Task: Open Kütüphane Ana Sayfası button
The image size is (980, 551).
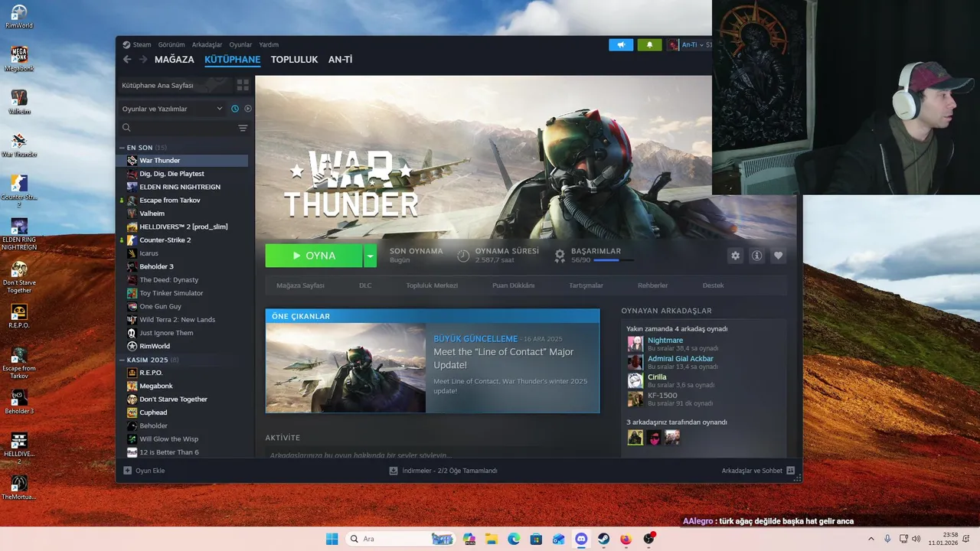Action: (175, 85)
